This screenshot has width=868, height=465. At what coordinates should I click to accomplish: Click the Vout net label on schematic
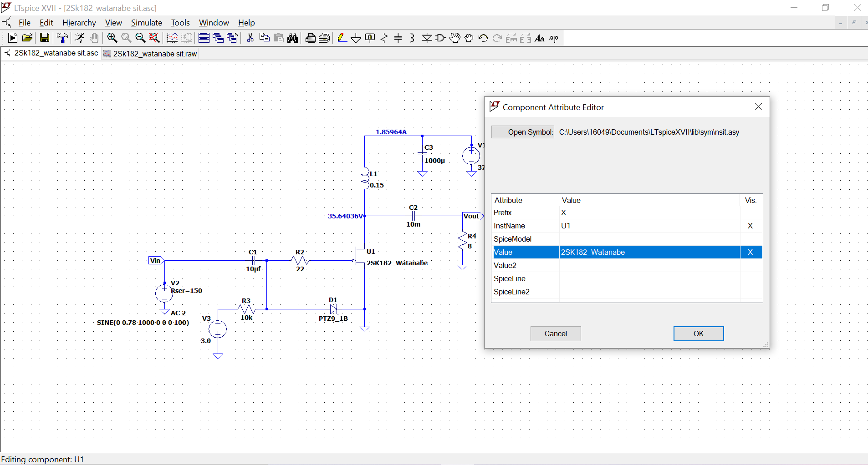click(473, 216)
